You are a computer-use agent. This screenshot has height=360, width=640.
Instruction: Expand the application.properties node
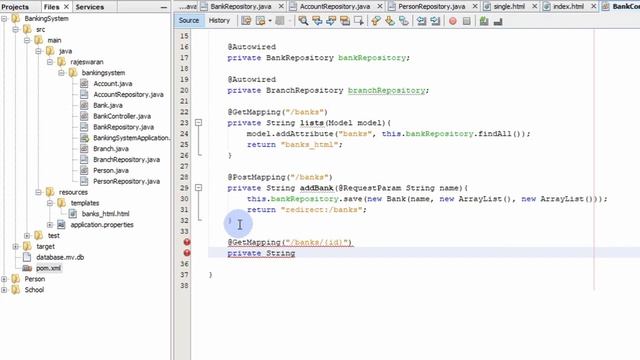pyautogui.click(x=50, y=224)
